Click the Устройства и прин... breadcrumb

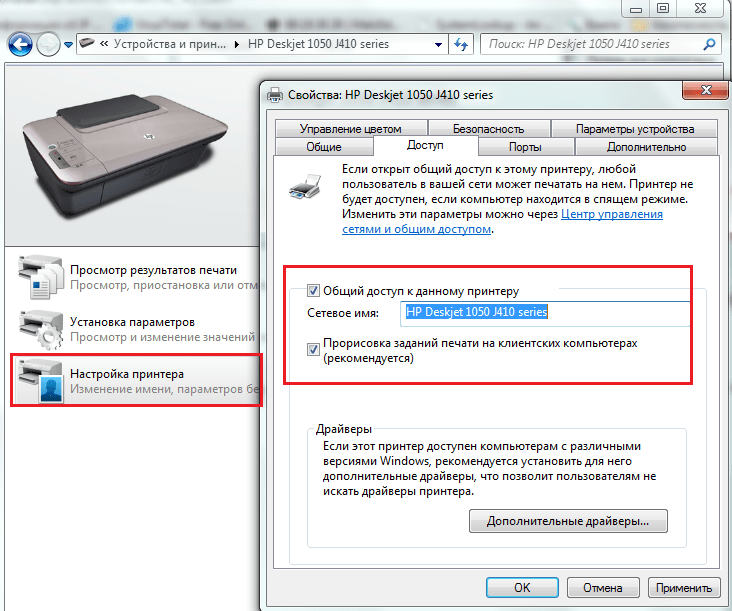point(169,44)
